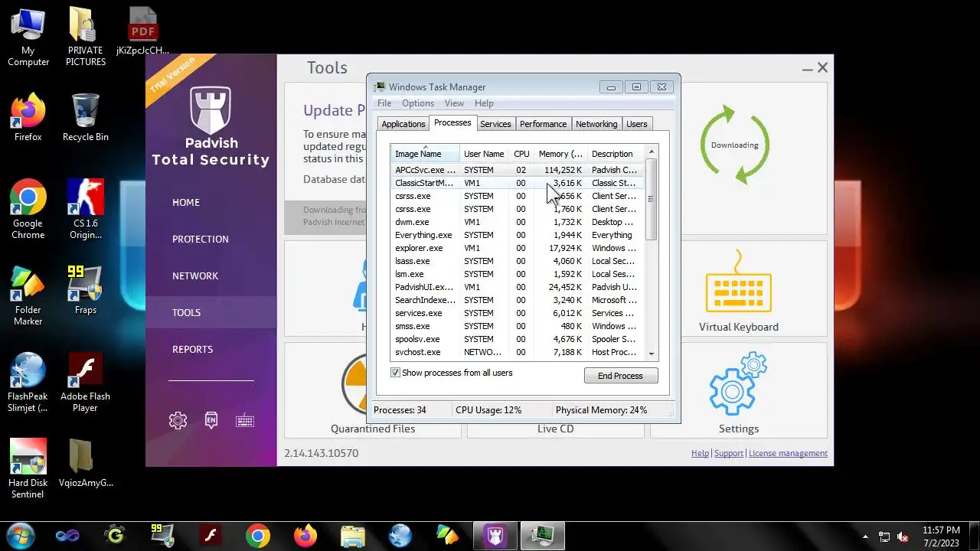Select the svchost.exe process row
This screenshot has height=551, width=980.
click(518, 352)
